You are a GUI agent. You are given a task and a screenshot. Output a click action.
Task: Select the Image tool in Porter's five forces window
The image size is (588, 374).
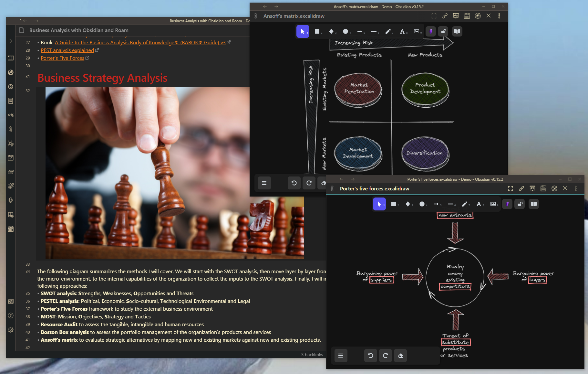[493, 204]
